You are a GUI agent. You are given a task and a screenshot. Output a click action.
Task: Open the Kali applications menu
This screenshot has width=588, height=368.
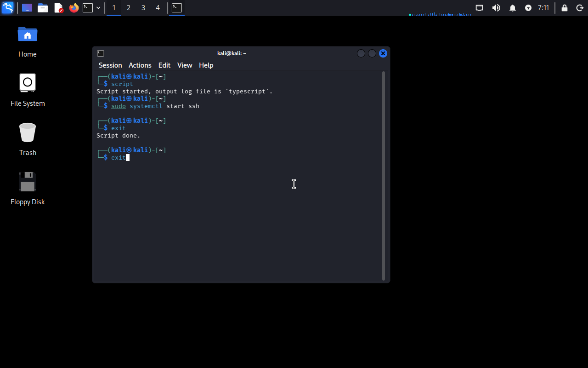(8, 8)
